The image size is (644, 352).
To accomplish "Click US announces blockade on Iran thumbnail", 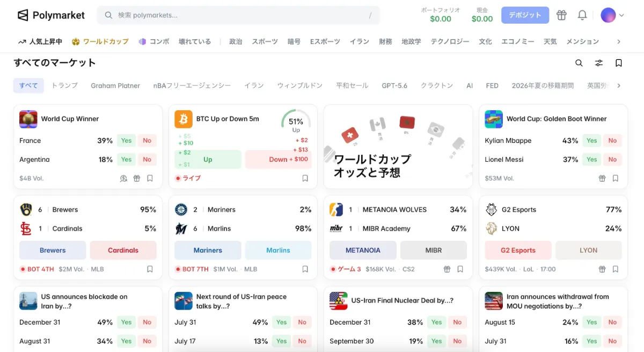I will 28,301.
